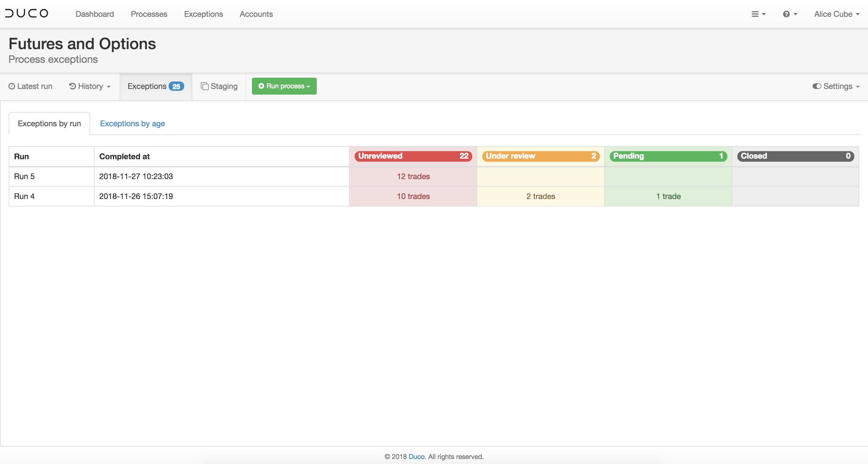
Task: Go to Processes in top navigation
Action: [149, 14]
